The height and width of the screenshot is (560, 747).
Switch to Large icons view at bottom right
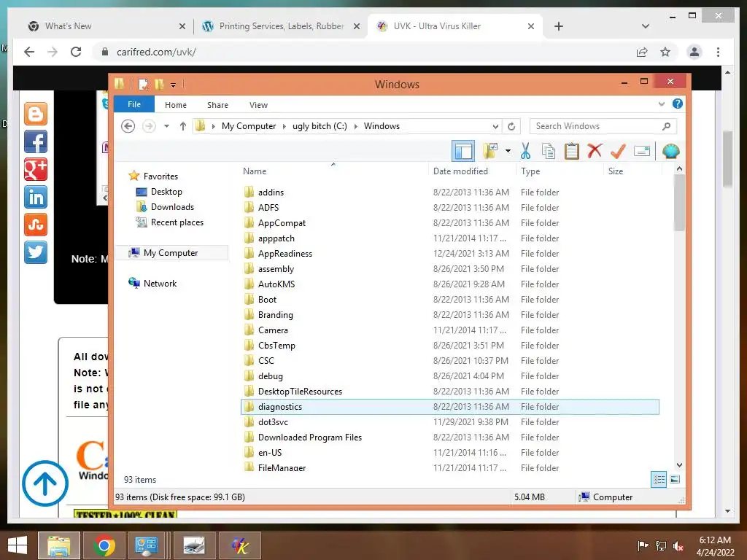(x=675, y=480)
